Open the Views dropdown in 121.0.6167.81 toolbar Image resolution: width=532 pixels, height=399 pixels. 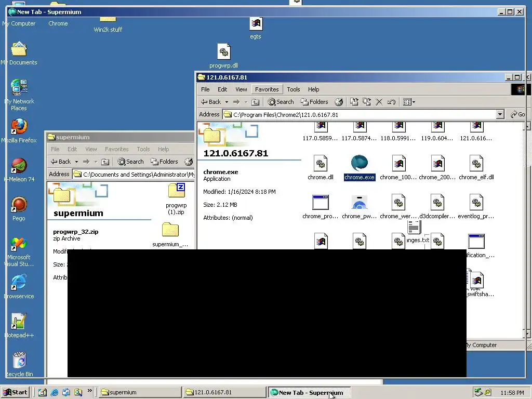click(409, 102)
